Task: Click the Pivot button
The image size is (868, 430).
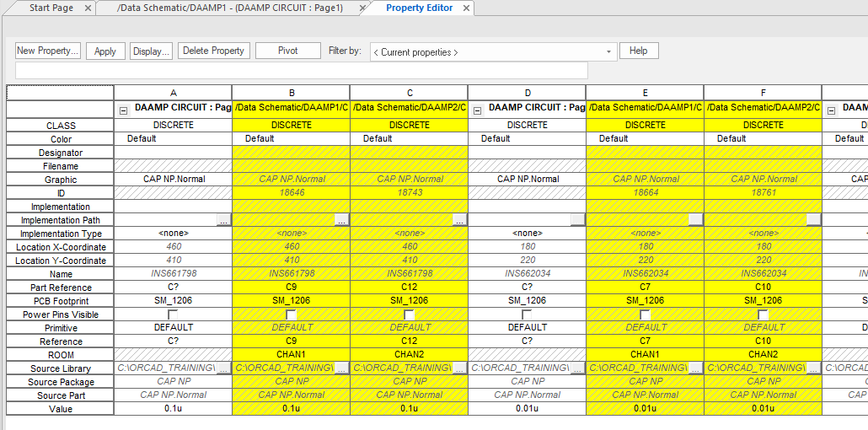Action: click(288, 51)
